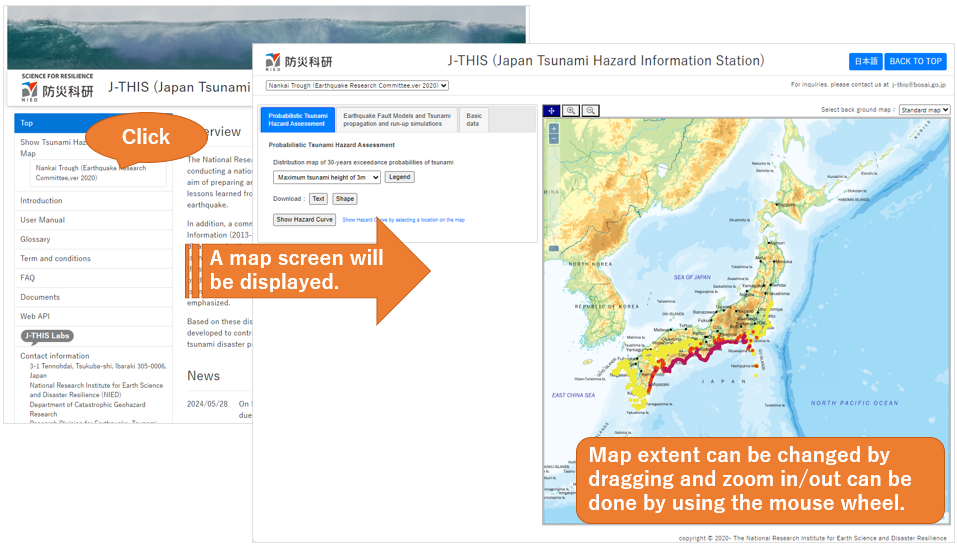The image size is (957, 558).
Task: Open the Nankai Trough model dropdown
Action: pos(357,85)
